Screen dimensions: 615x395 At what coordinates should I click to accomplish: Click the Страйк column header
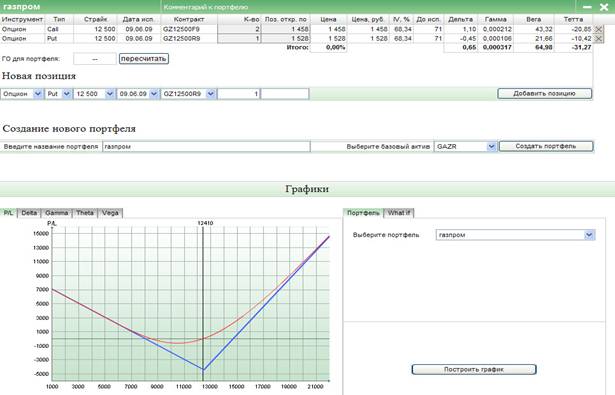(95, 19)
